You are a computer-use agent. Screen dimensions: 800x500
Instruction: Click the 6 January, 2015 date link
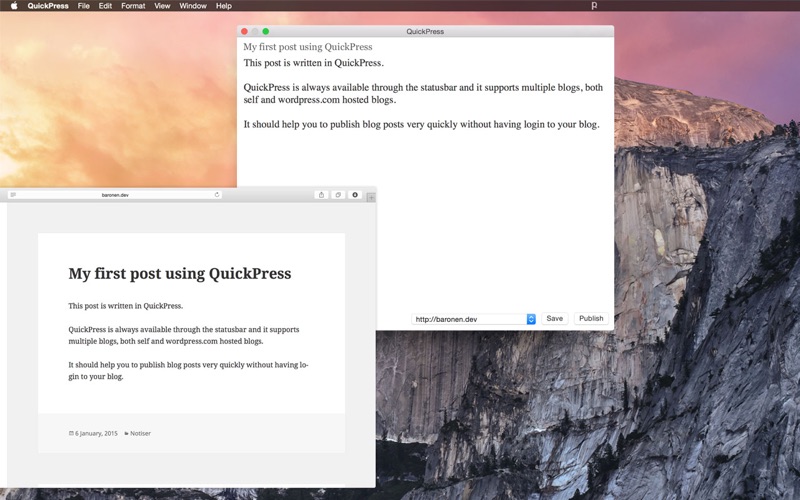[x=96, y=433]
